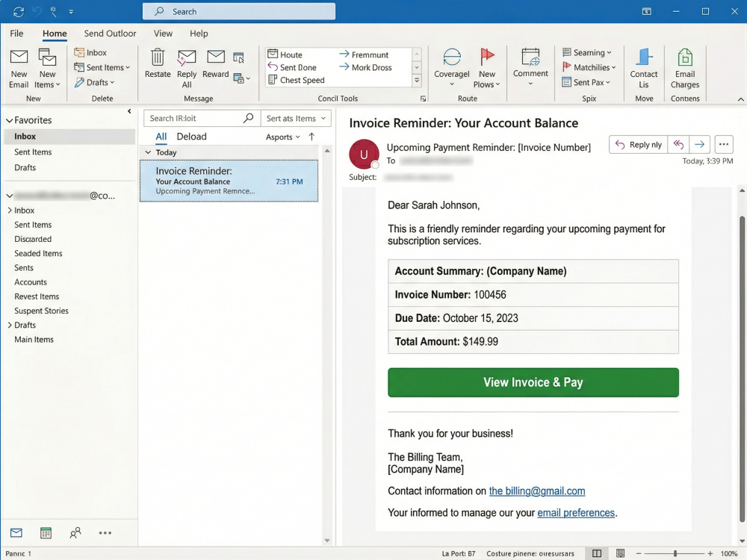Click the Coveragel globe icon
The image size is (747, 560).
pyautogui.click(x=452, y=57)
